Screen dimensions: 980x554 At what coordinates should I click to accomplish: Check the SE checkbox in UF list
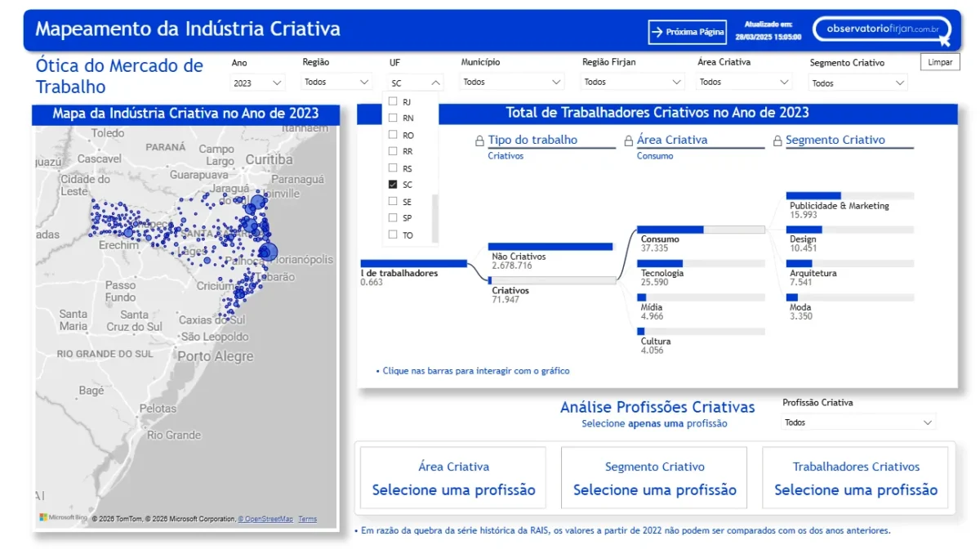tap(393, 201)
